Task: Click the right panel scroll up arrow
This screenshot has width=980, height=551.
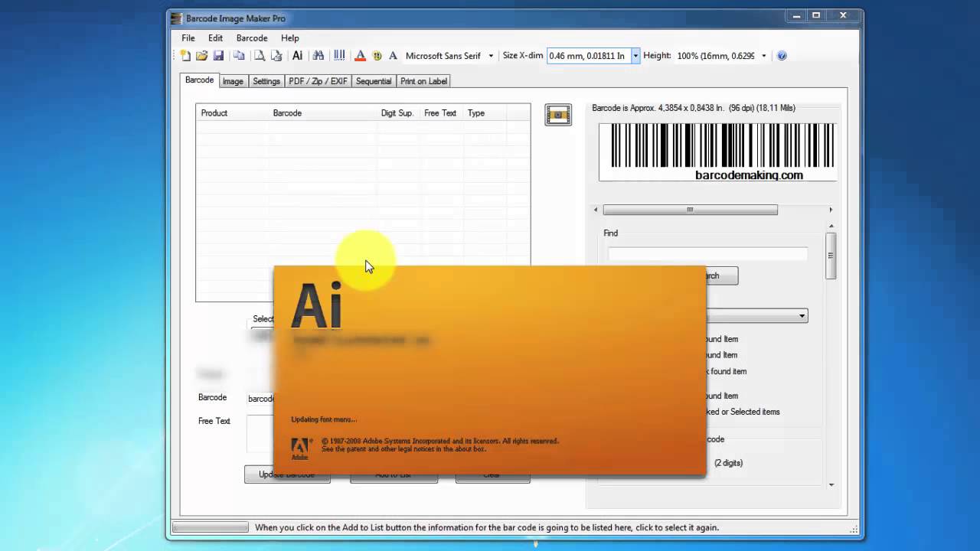Action: point(831,227)
